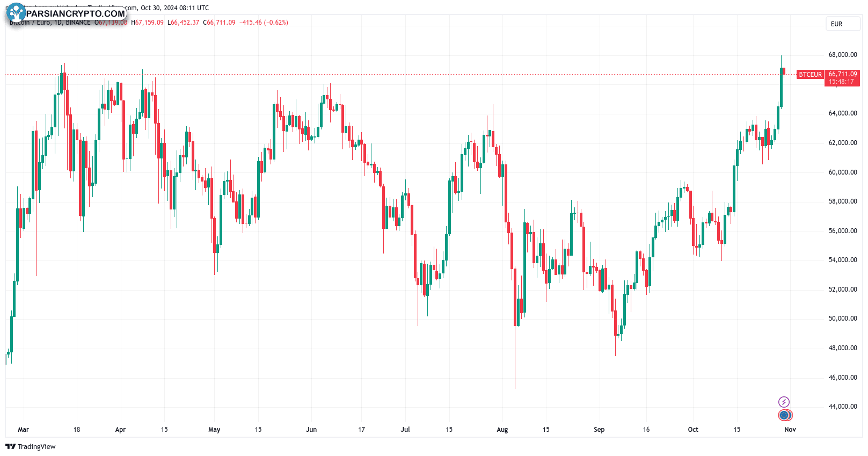Viewport: 868px width, 456px height.
Task: Click the 68,000.00 price axis label
Action: 843,55
